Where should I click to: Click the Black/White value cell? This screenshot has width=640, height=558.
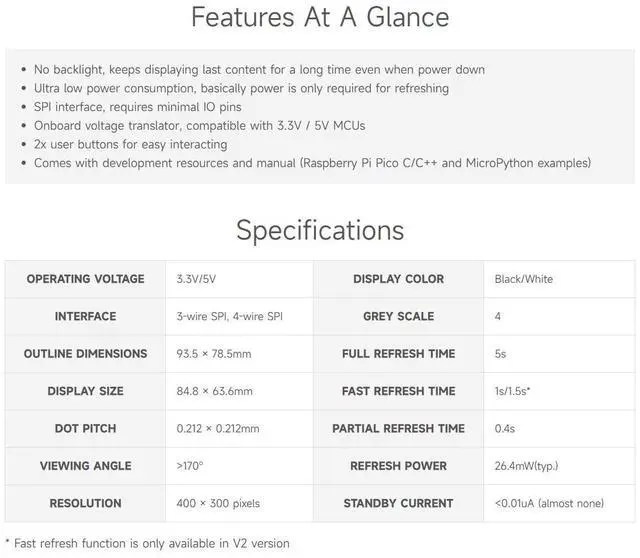523,279
